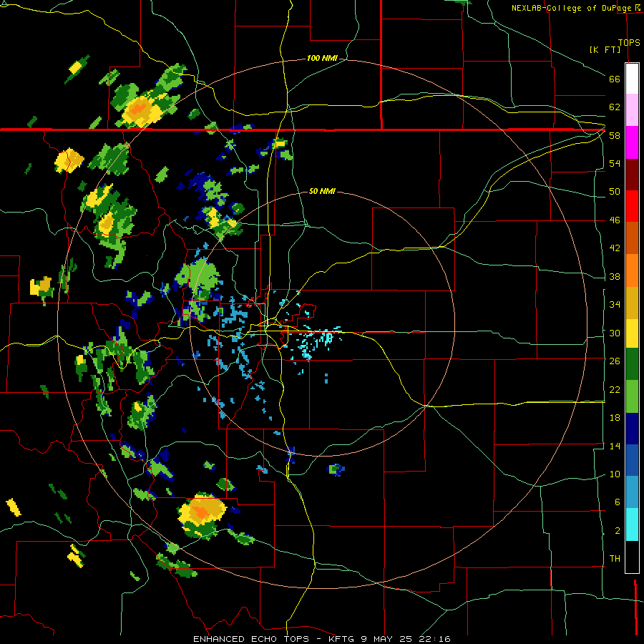Click the legend scale value 46
Viewport: 644px width, 644px height.
(x=615, y=220)
